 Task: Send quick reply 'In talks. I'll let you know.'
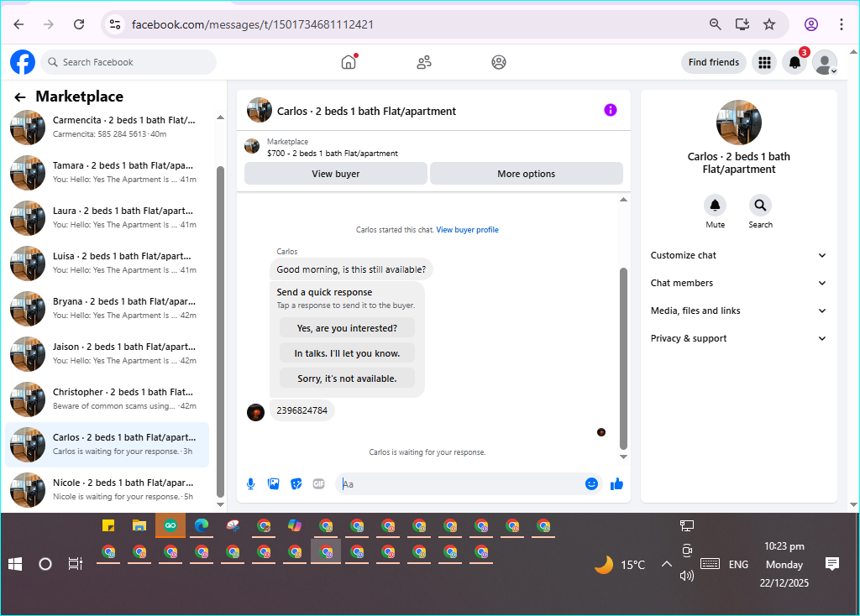347,353
